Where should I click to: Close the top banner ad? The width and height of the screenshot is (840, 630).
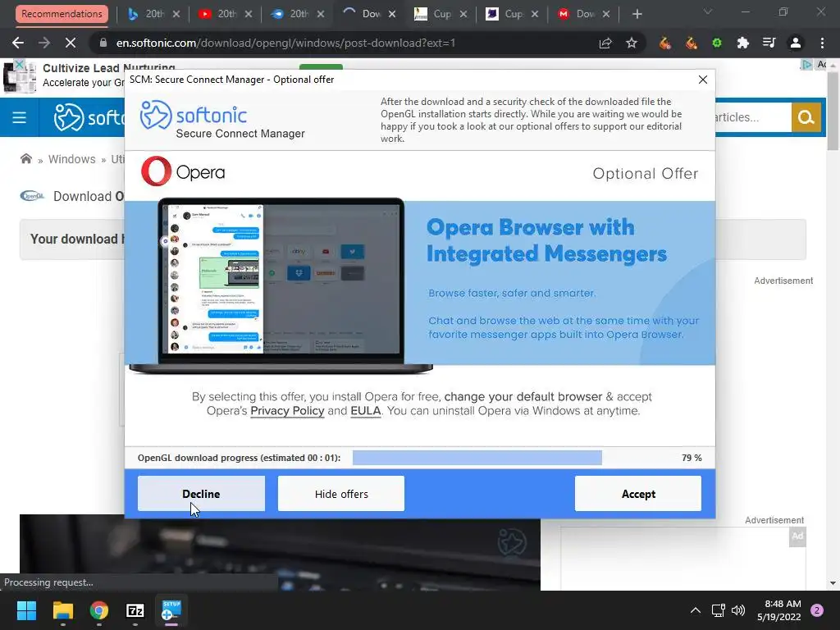click(x=18, y=64)
